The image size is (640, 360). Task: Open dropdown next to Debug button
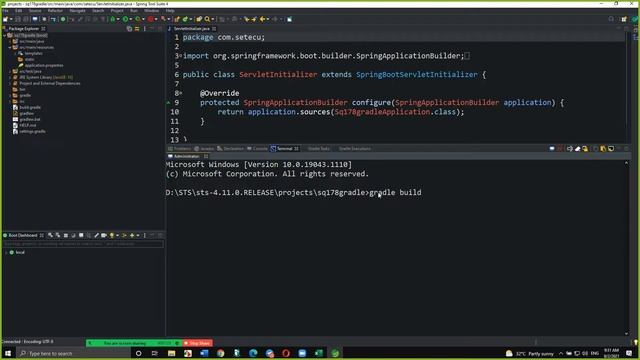[118, 19]
